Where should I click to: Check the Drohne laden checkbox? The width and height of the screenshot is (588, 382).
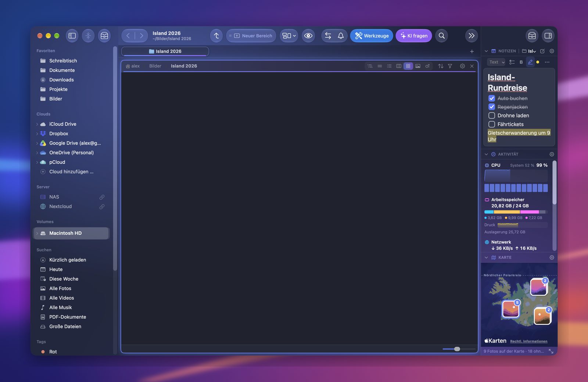click(x=492, y=115)
